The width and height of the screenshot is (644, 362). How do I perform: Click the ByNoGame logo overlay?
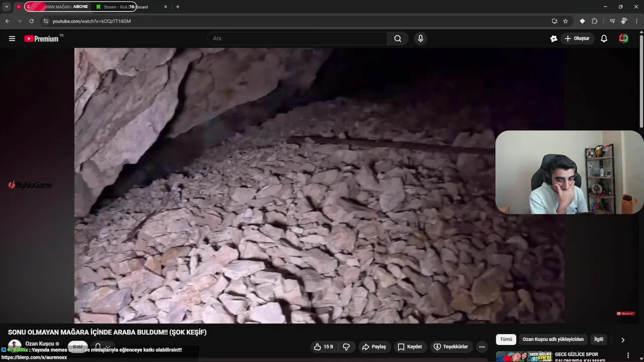coord(30,185)
